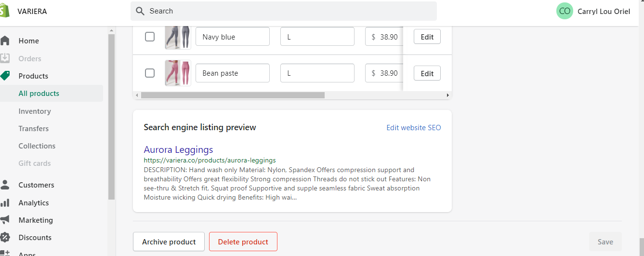
Task: Open the Inventory page
Action: [x=35, y=111]
